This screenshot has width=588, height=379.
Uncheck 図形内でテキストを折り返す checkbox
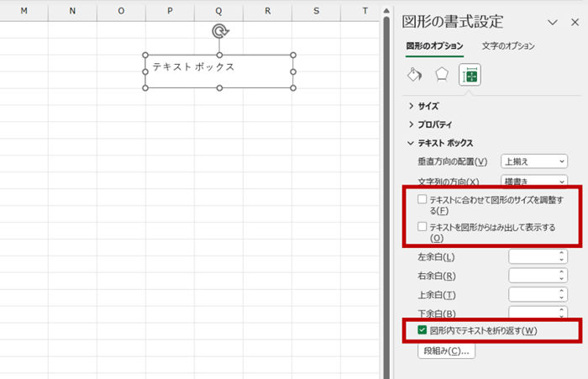pyautogui.click(x=422, y=330)
